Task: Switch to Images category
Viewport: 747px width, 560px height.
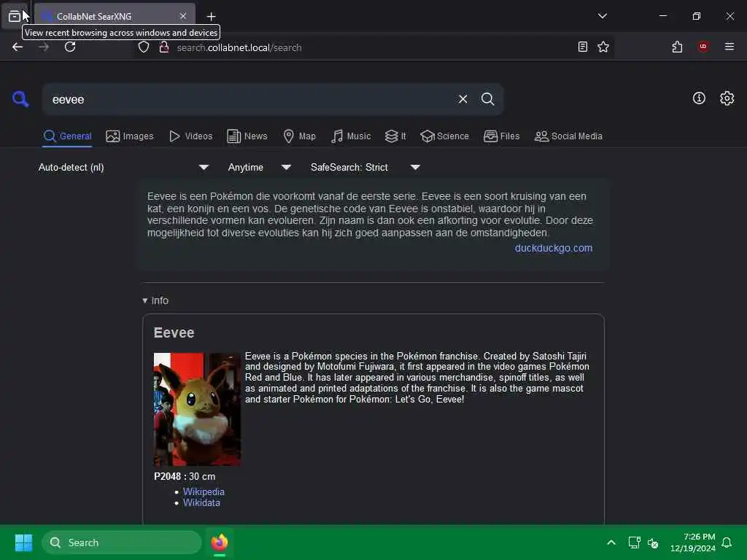Action: (130, 136)
